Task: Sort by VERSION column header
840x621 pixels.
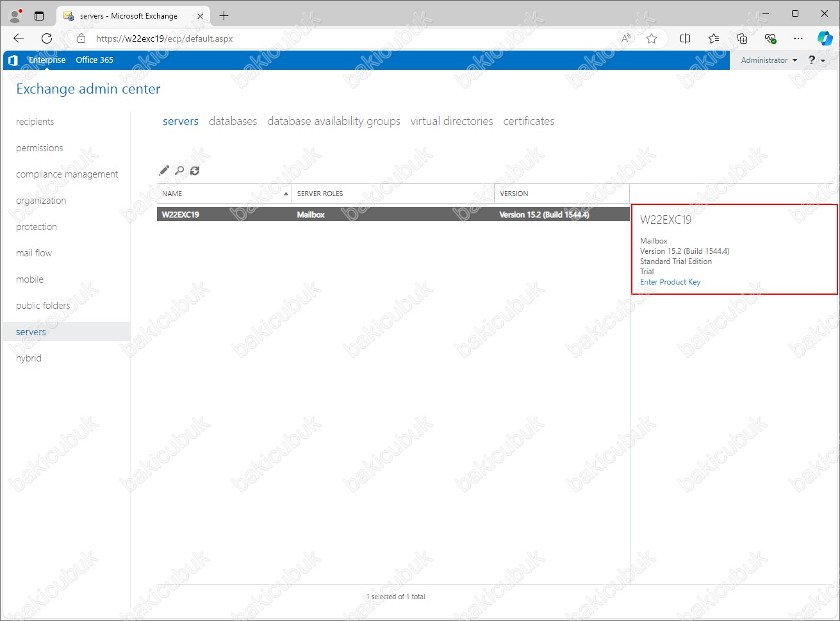Action: (x=562, y=194)
